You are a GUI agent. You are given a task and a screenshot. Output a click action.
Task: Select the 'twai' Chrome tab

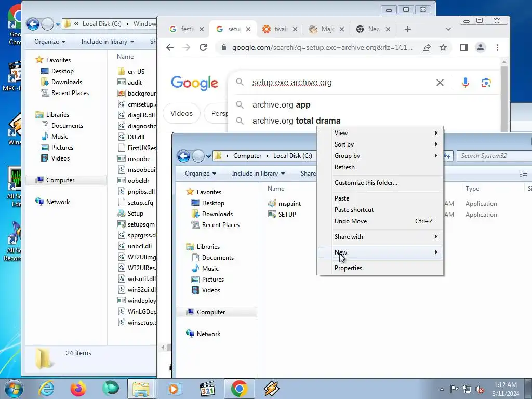pyautogui.click(x=279, y=29)
